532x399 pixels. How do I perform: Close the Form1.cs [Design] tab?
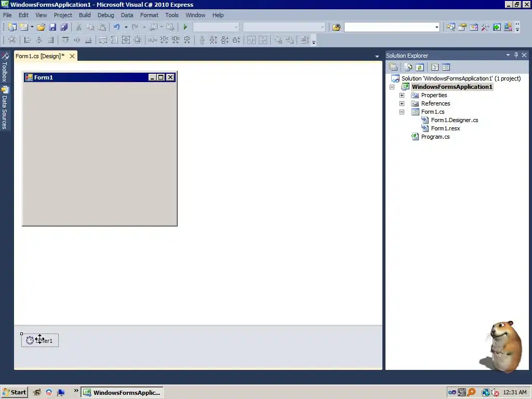pos(72,56)
